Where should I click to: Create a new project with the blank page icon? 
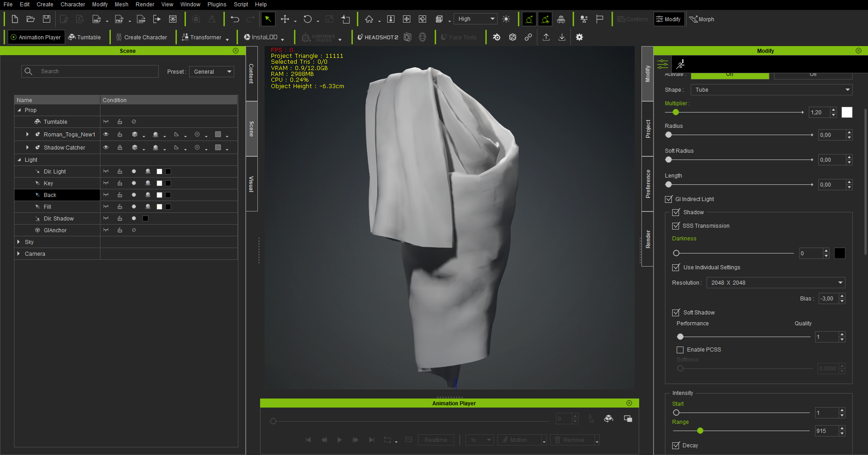pyautogui.click(x=15, y=19)
